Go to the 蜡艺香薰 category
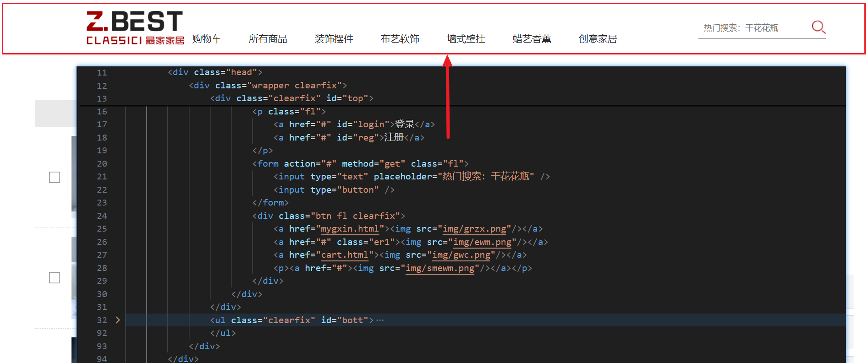The width and height of the screenshot is (868, 363). coord(532,39)
